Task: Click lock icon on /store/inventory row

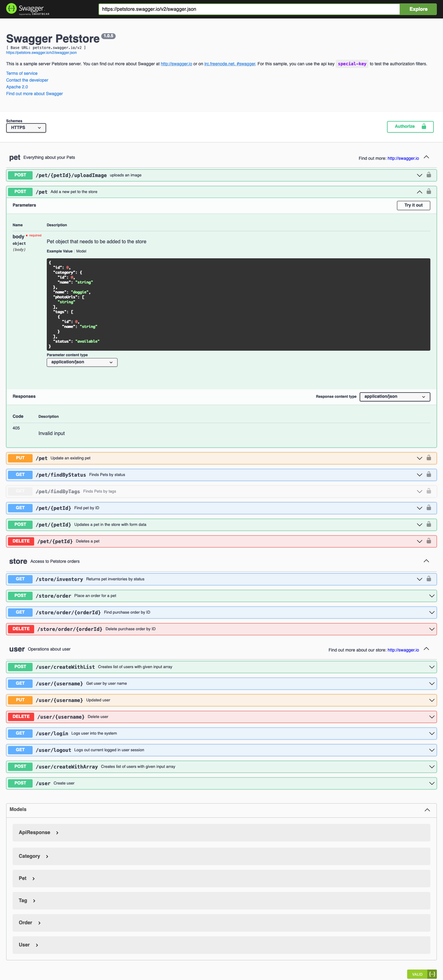Action: 429,579
